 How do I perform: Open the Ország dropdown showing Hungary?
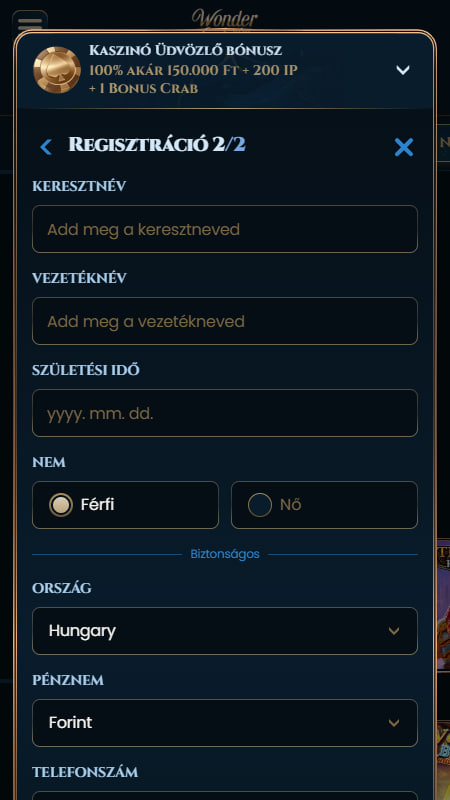pos(225,631)
